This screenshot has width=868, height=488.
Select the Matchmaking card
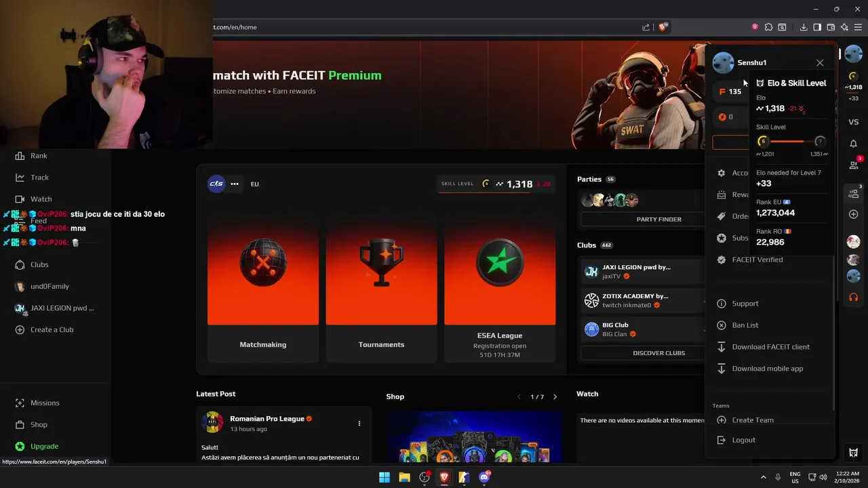[263, 290]
